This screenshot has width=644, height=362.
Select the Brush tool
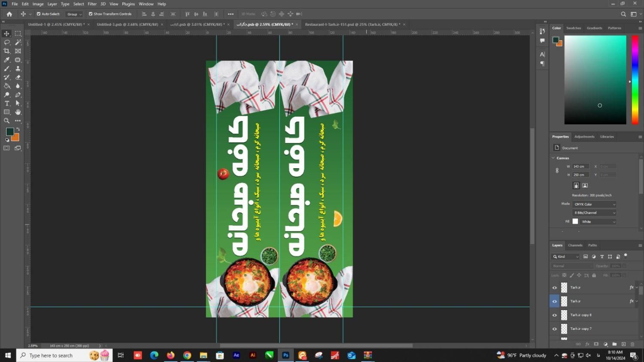click(7, 69)
